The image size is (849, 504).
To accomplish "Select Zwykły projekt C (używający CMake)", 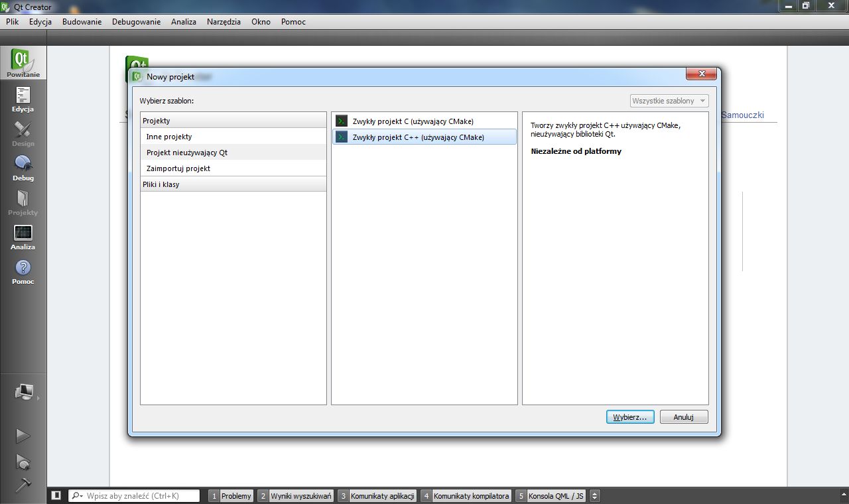I will point(424,121).
